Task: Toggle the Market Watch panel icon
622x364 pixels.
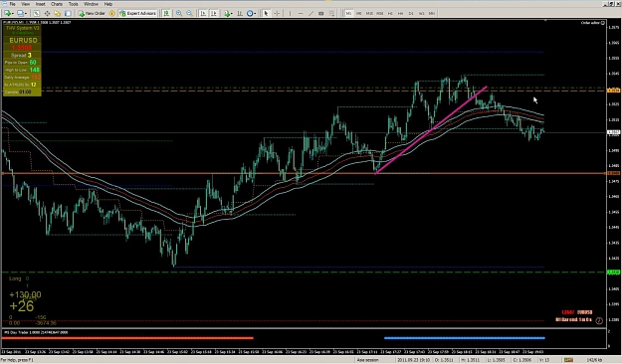Action: [37, 14]
